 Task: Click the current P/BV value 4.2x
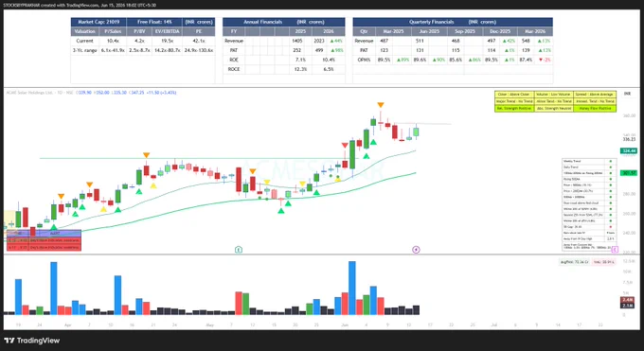pos(139,41)
